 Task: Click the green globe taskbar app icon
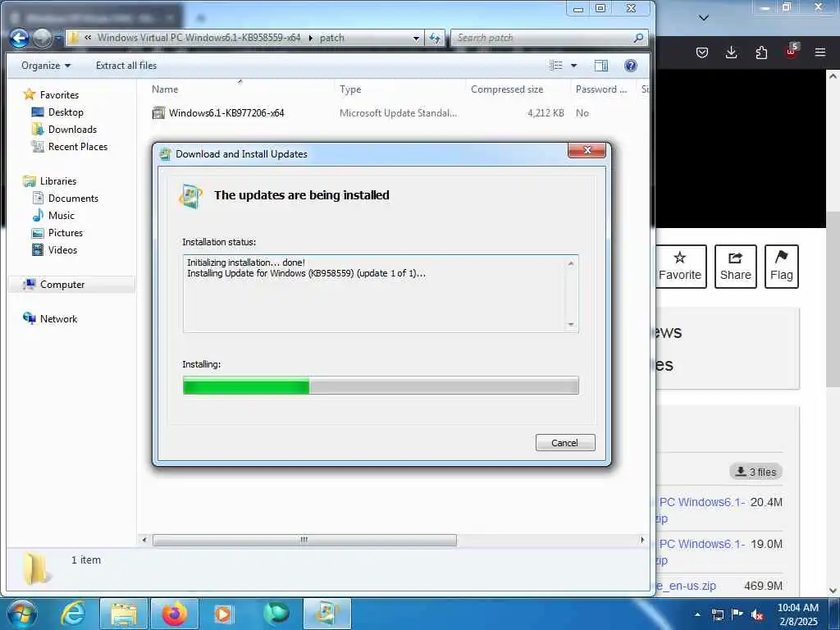(276, 614)
